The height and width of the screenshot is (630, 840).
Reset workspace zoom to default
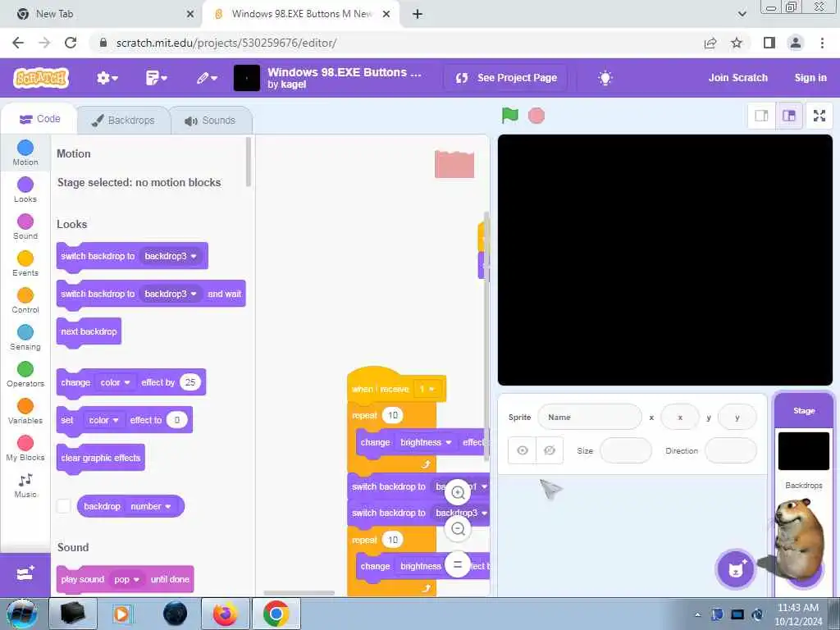(x=458, y=564)
